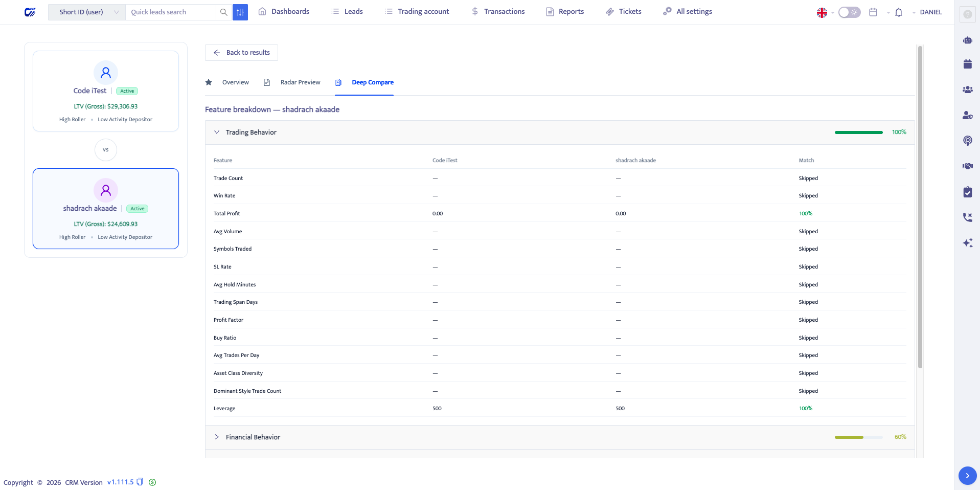
Task: Collapse the Trading Behavior section
Action: point(217,132)
